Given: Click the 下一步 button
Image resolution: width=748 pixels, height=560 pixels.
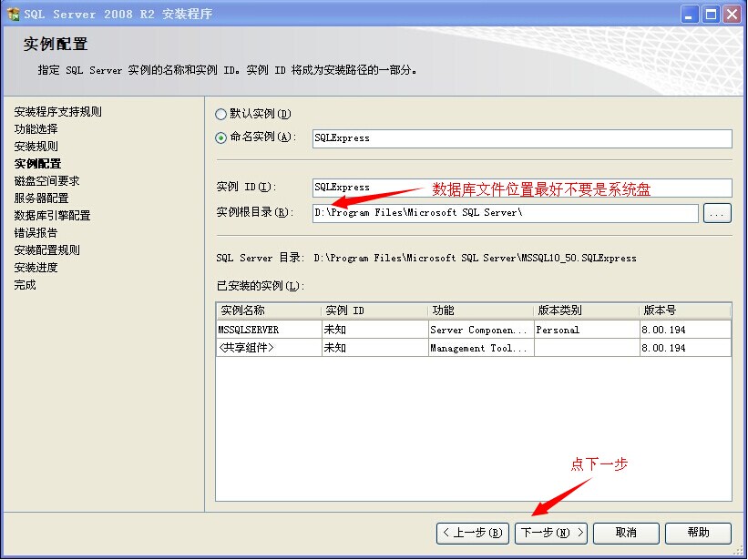Looking at the screenshot, I should pos(550,533).
